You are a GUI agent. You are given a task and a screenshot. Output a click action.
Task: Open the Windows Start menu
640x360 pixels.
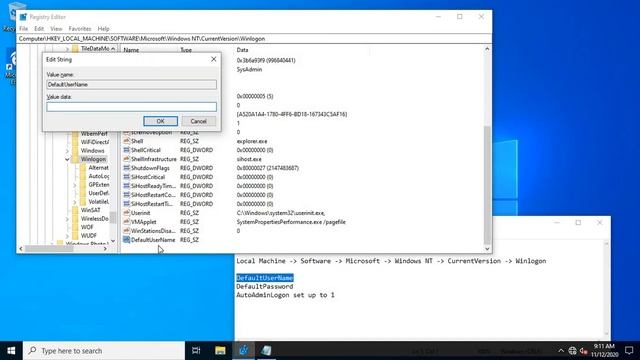pos(11,351)
